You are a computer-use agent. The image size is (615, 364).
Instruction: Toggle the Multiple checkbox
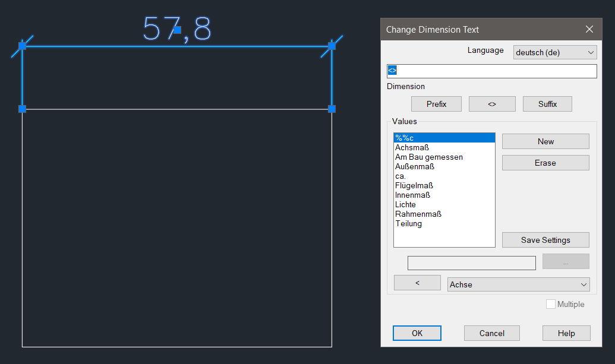[550, 304]
